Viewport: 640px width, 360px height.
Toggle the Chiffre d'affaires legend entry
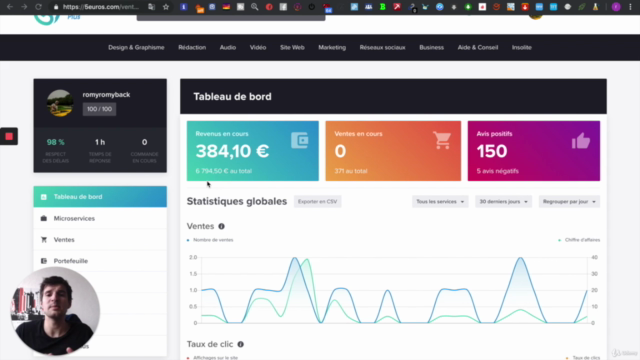click(x=579, y=240)
